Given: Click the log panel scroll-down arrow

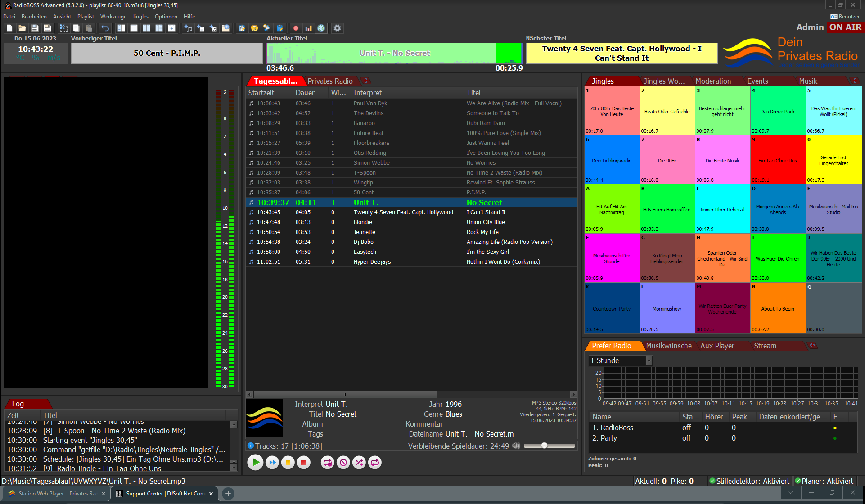Looking at the screenshot, I should point(234,468).
